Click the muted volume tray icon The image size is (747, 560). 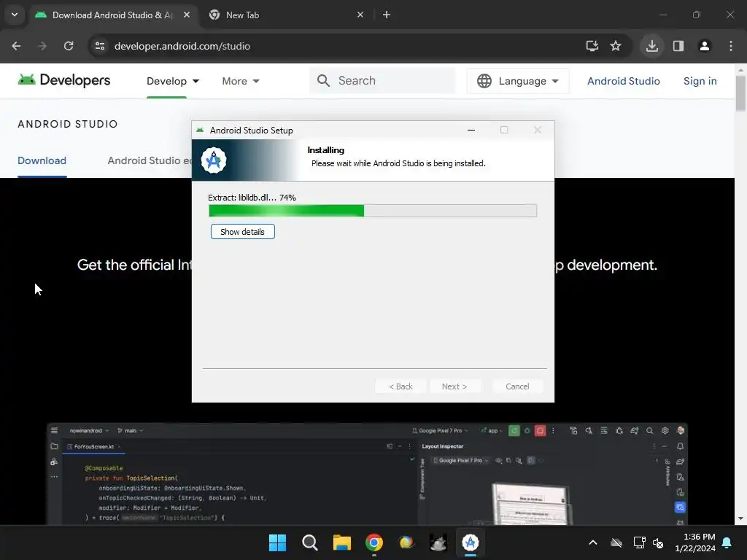tap(659, 542)
